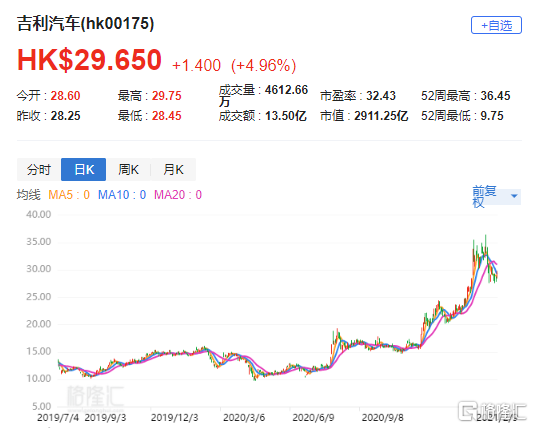
Task: Click the 2019/12/3 date label
Action: 174,417
